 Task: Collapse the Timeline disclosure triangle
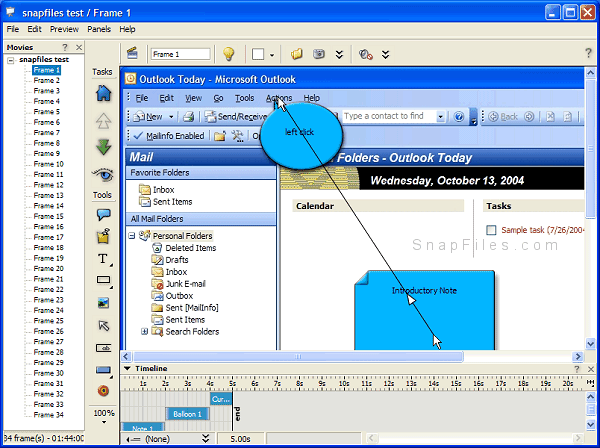[x=127, y=368]
